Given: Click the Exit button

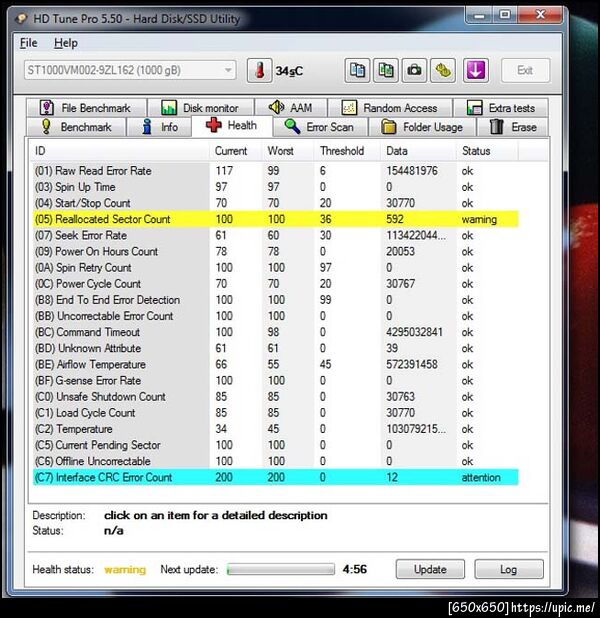Looking at the screenshot, I should pyautogui.click(x=525, y=71).
